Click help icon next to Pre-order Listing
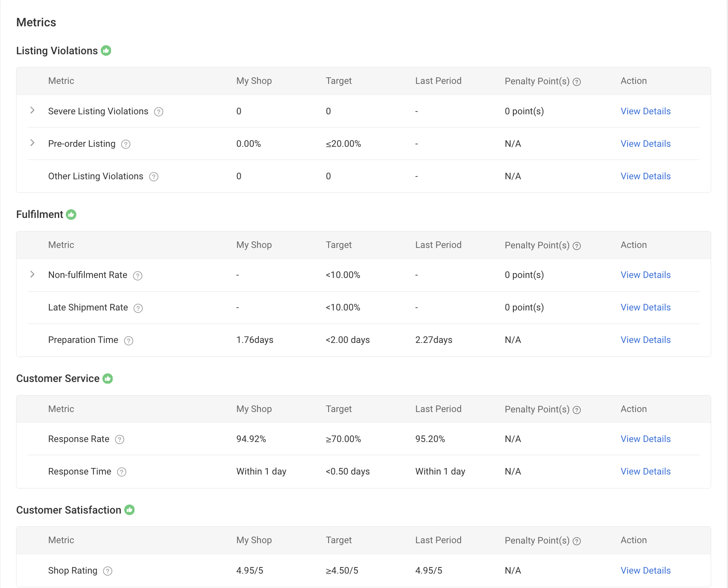Viewport: 728px width, 588px height. 126,144
